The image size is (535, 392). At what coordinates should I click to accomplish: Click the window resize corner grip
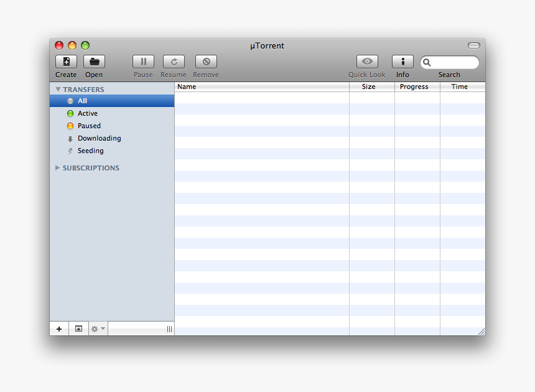click(481, 332)
